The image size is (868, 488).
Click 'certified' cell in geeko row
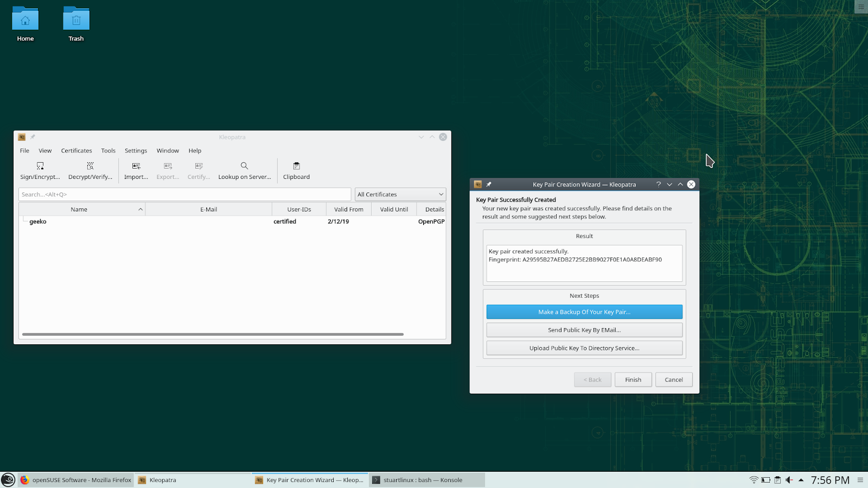coord(285,222)
